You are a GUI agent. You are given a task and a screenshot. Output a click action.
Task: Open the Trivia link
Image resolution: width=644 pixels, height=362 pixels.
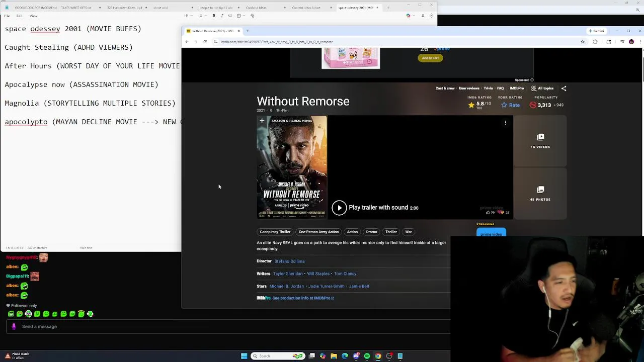[488, 88]
